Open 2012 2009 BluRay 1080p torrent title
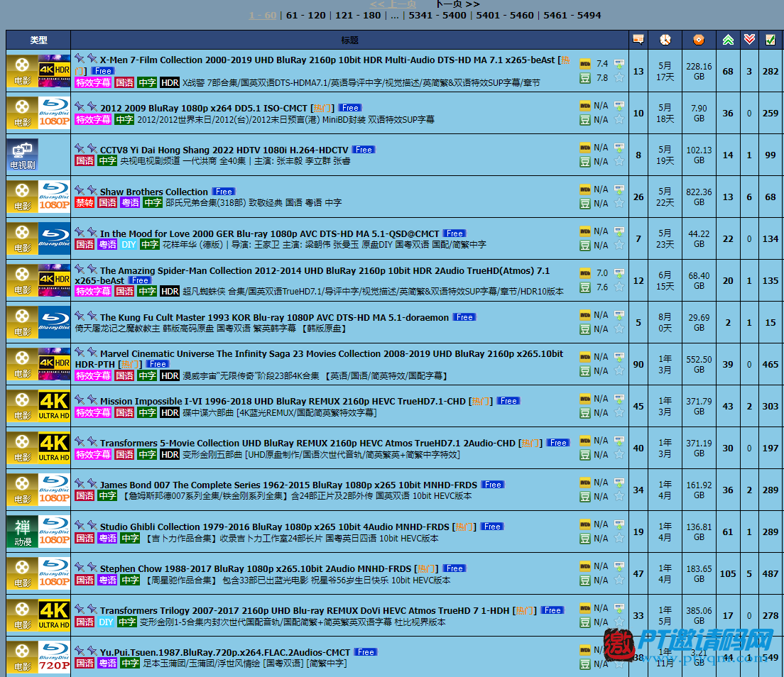This screenshot has height=677, width=784. pos(204,108)
